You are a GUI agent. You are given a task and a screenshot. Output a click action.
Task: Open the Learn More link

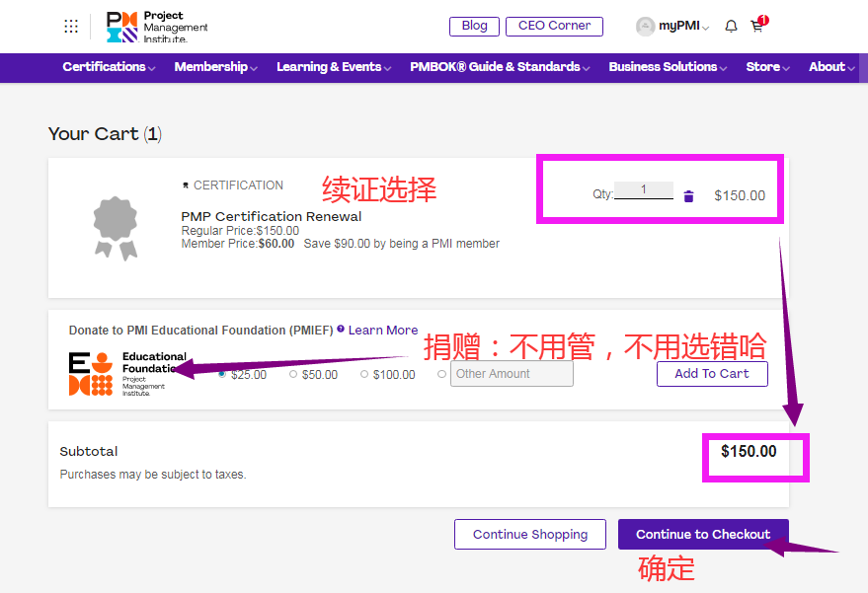tap(383, 331)
